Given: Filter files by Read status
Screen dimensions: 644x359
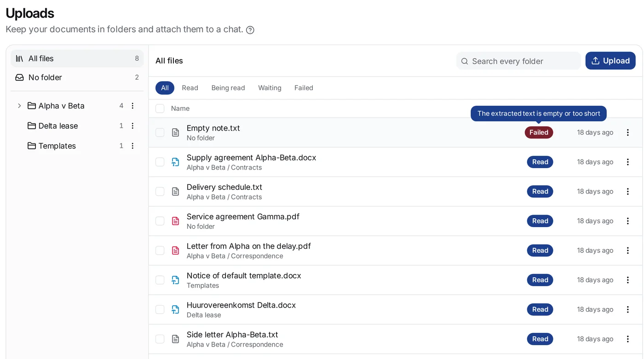Looking at the screenshot, I should (x=190, y=88).
